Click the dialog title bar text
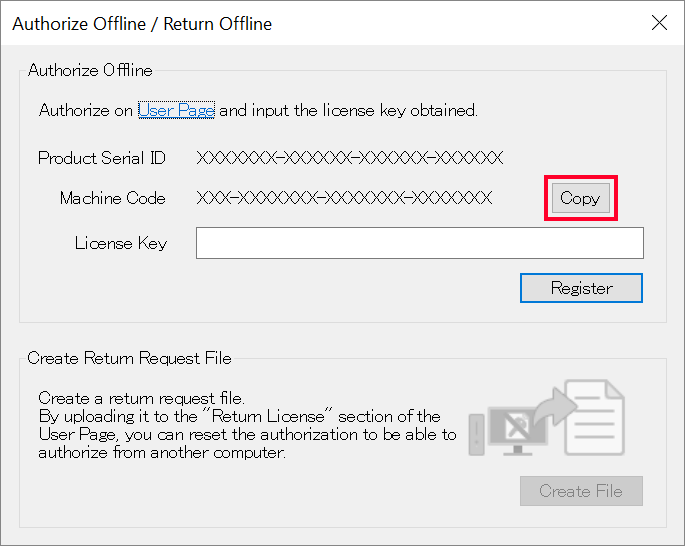Screen dimensions: 685x546 pos(141,23)
